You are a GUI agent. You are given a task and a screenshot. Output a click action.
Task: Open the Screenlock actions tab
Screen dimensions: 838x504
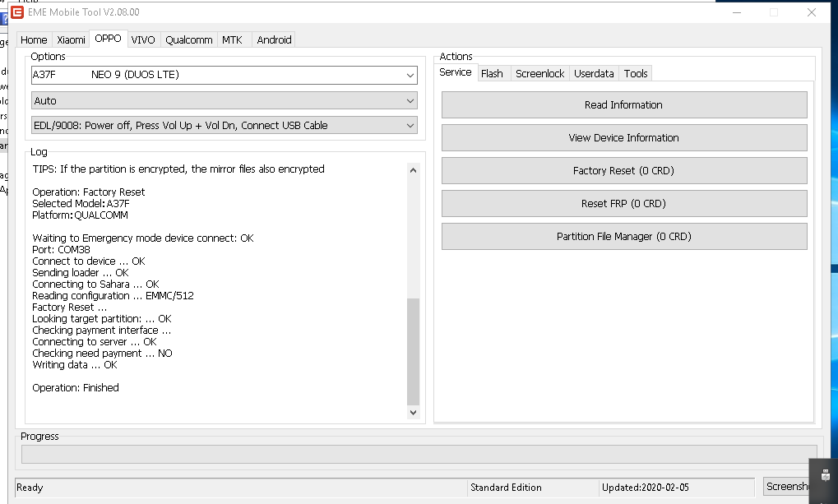pyautogui.click(x=539, y=74)
